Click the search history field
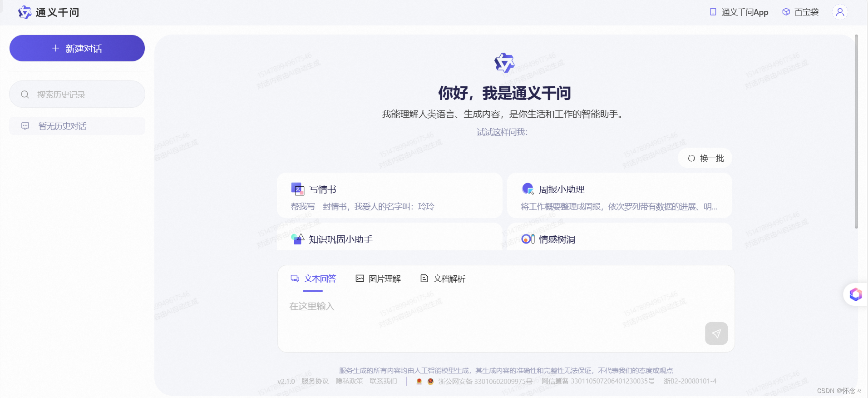Image resolution: width=868 pixels, height=398 pixels. tap(77, 94)
